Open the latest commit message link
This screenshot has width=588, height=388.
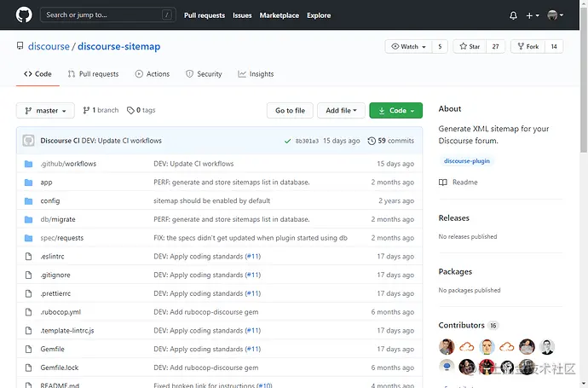[x=122, y=141]
